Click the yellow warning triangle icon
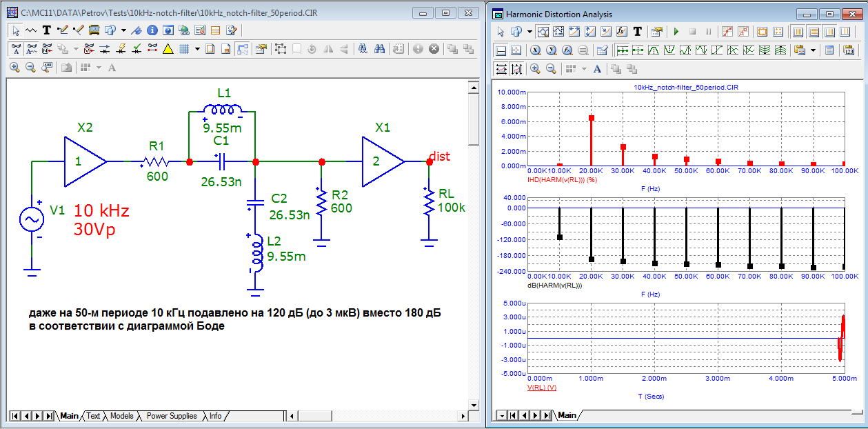Viewport: 868px width, 429px height. [x=168, y=49]
